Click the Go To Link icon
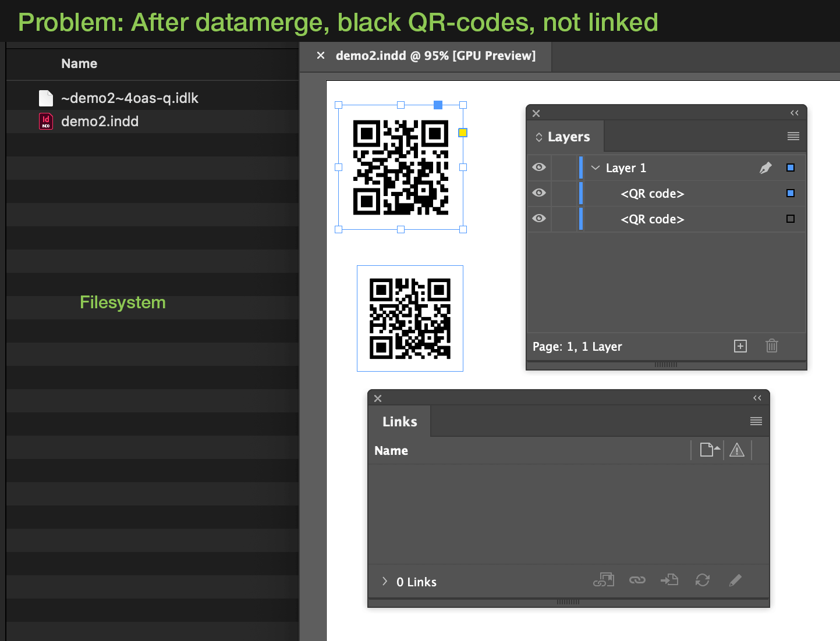 tap(669, 580)
